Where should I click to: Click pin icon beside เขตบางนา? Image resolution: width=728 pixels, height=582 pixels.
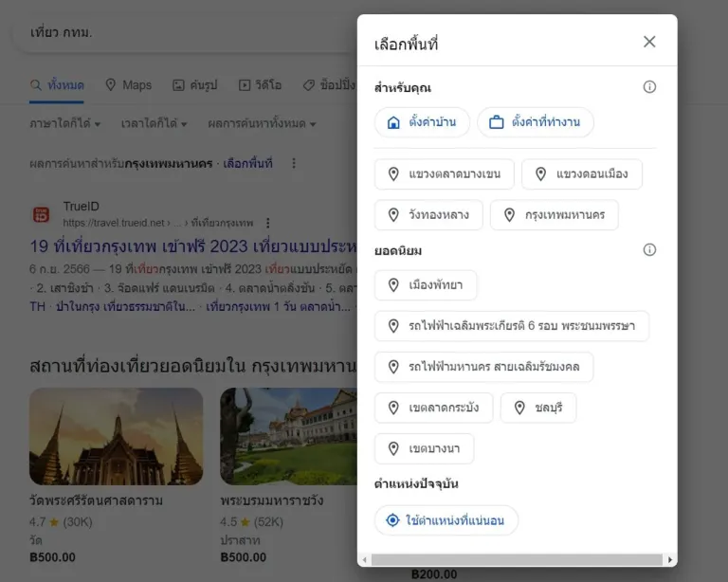tap(393, 448)
